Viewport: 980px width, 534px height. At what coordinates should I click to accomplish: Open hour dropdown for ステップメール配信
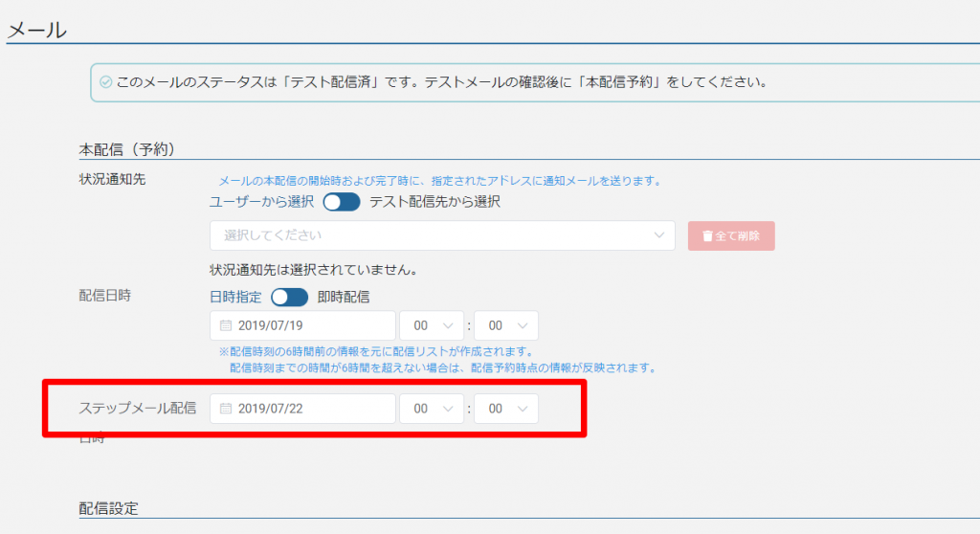[432, 409]
